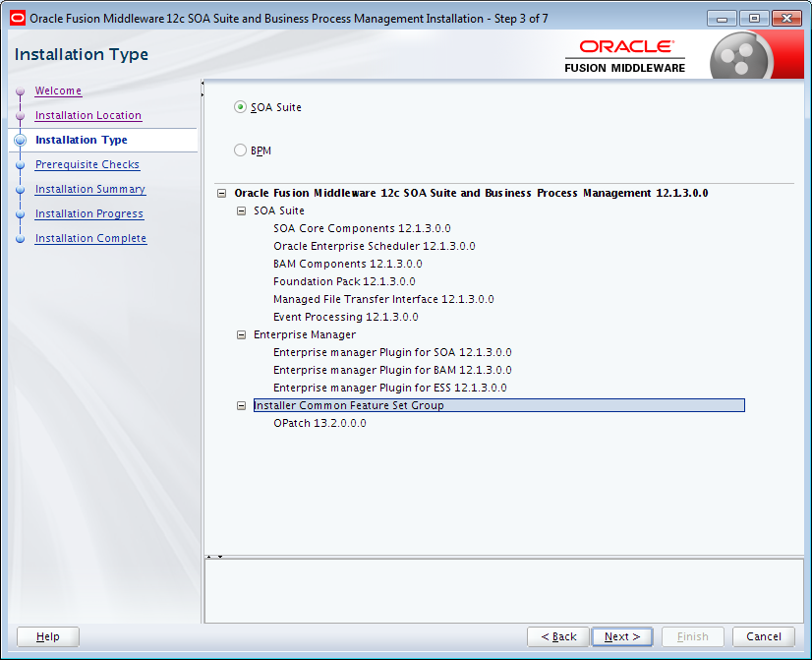
Task: Collapse the Oracle Fusion Middleware 12c root node
Action: (x=222, y=193)
